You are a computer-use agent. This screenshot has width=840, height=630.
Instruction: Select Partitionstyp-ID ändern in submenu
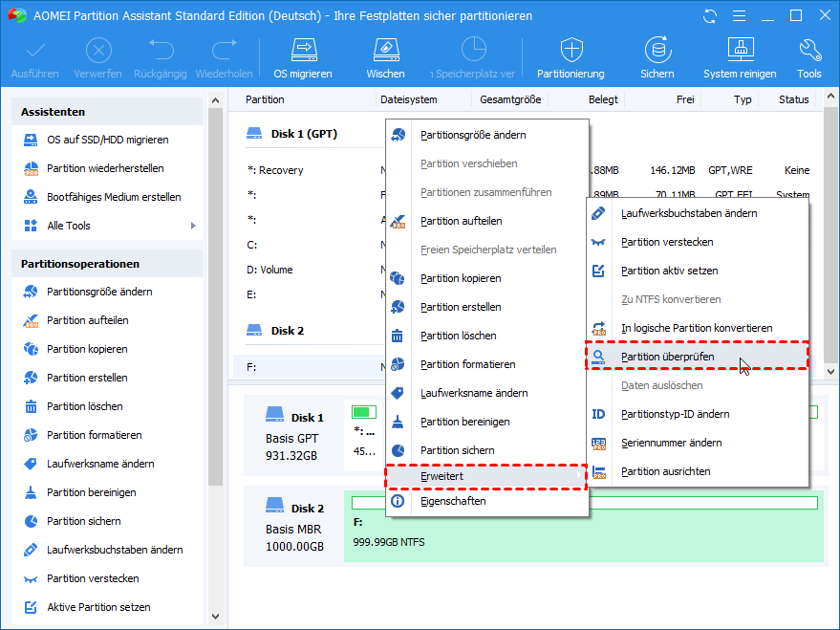pyautogui.click(x=697, y=414)
